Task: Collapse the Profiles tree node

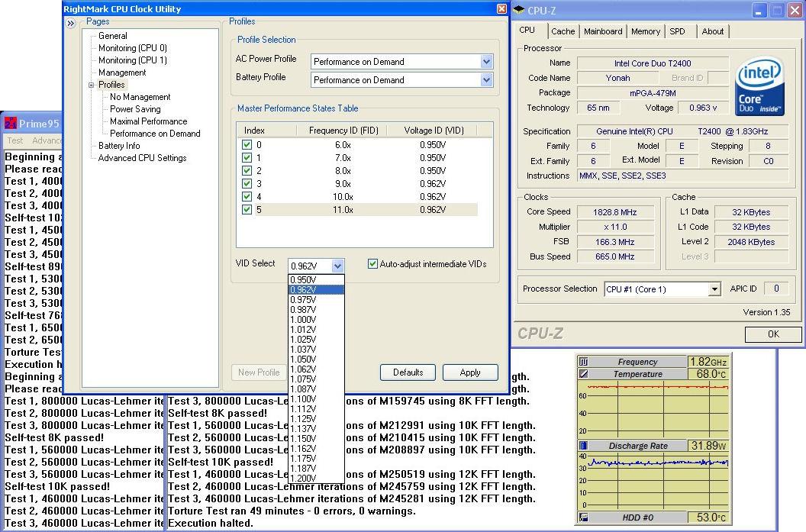Action: (x=92, y=85)
